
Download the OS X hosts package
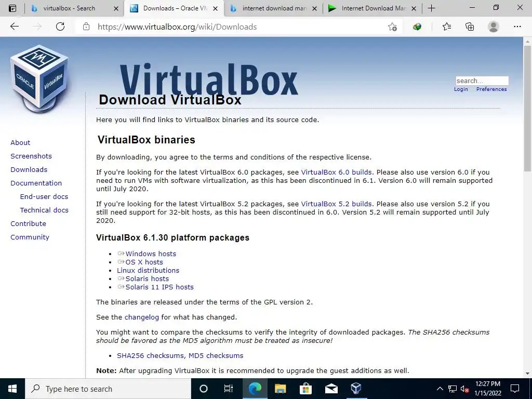pos(144,262)
